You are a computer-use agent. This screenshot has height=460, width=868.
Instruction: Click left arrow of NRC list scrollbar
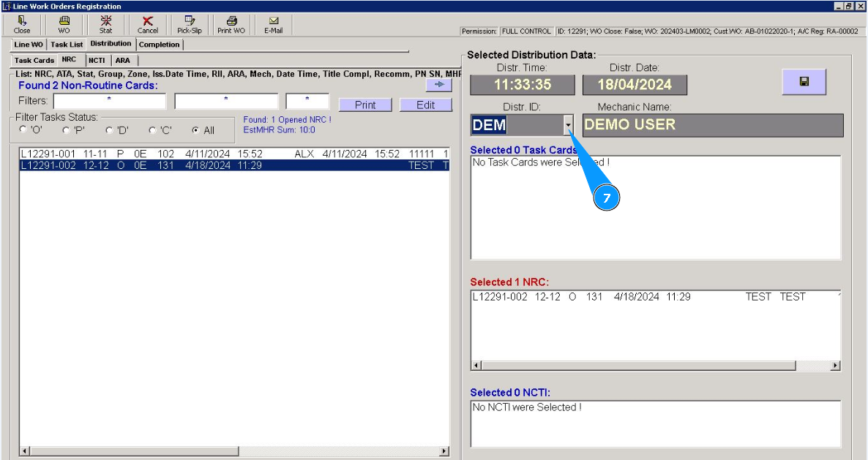coord(24,451)
